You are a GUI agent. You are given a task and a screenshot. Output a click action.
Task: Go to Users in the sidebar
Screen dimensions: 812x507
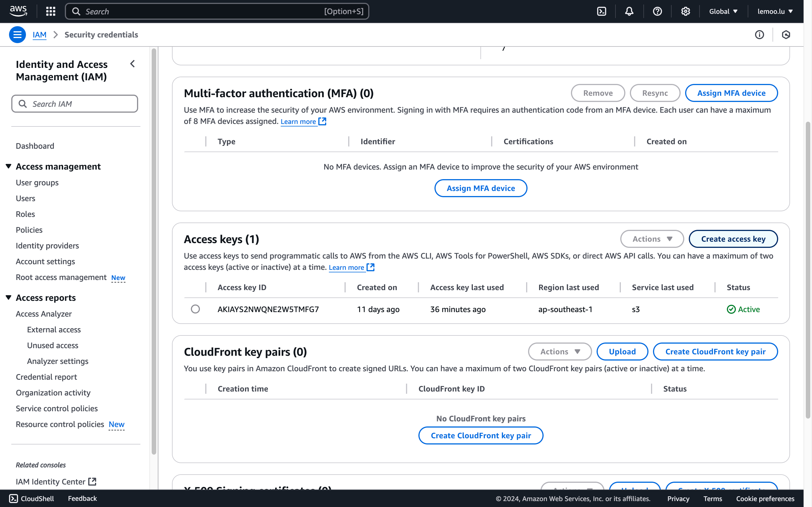25,198
